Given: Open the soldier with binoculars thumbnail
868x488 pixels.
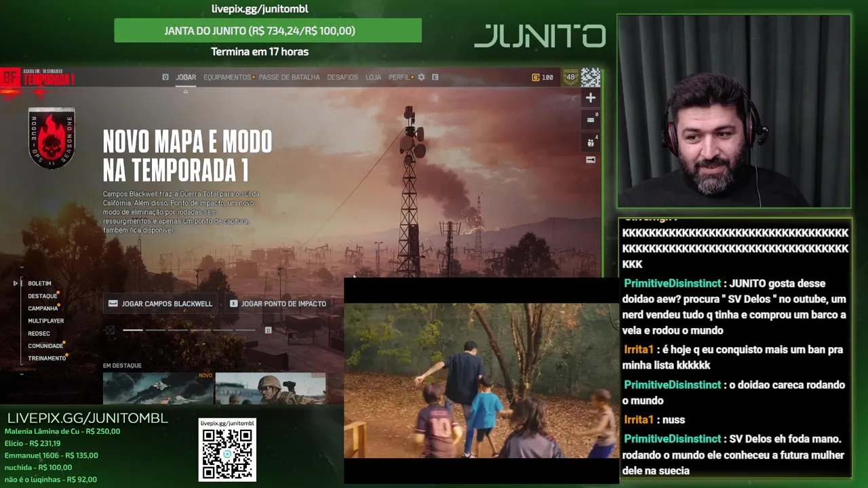Looking at the screenshot, I should coord(271,388).
